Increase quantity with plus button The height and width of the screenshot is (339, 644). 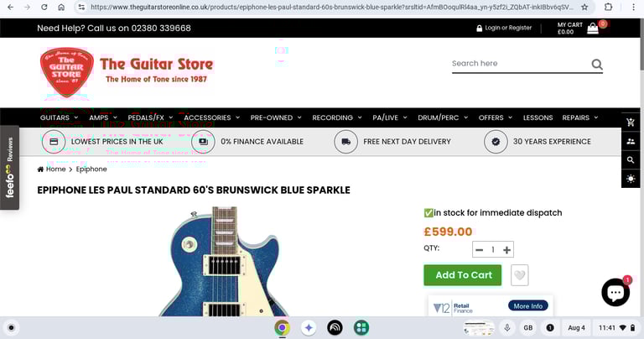[x=506, y=249]
